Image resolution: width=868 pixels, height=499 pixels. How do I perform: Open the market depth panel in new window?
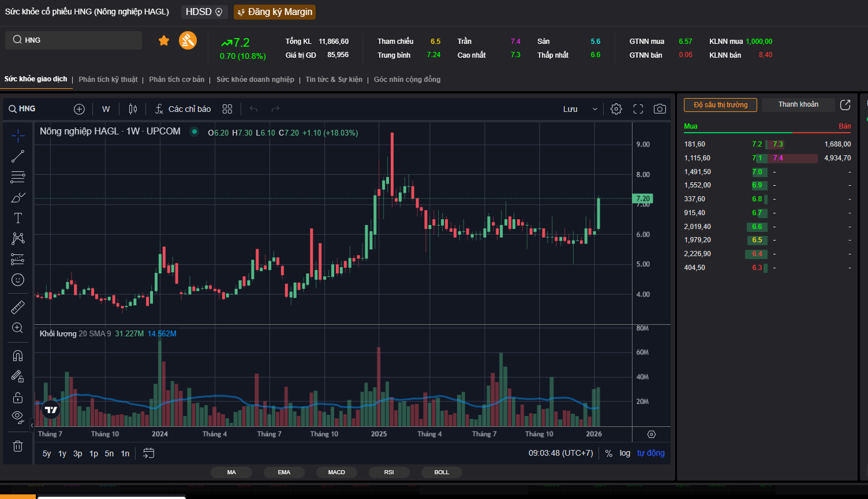[845, 105]
